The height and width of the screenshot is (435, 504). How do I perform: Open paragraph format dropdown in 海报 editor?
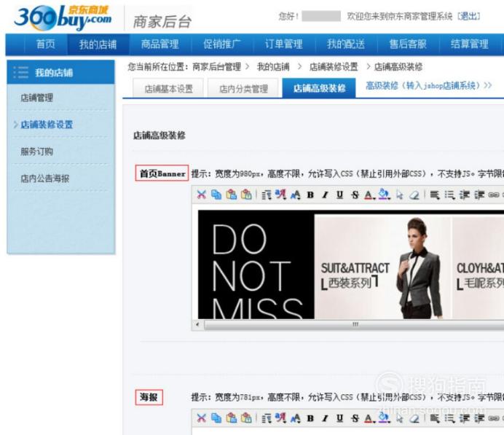266,418
